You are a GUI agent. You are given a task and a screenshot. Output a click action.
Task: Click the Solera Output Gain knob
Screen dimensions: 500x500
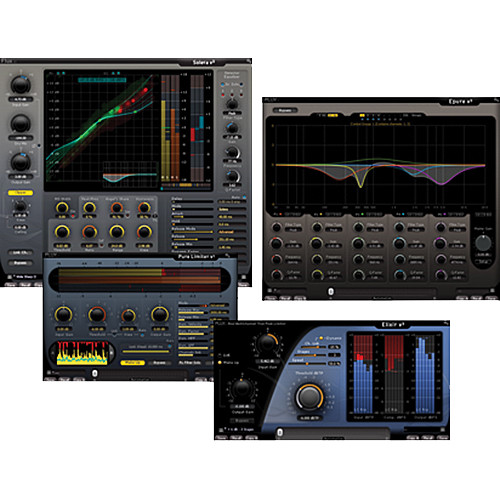click(x=21, y=162)
